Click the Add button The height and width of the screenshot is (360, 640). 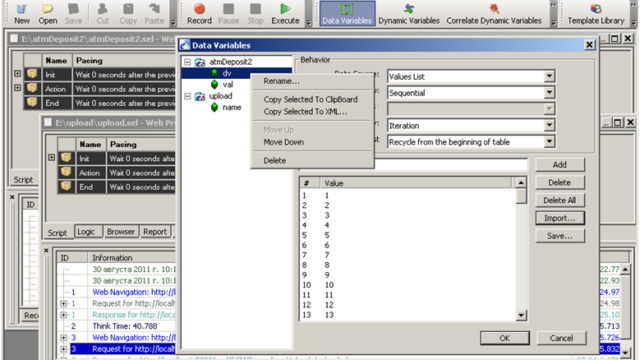[560, 164]
